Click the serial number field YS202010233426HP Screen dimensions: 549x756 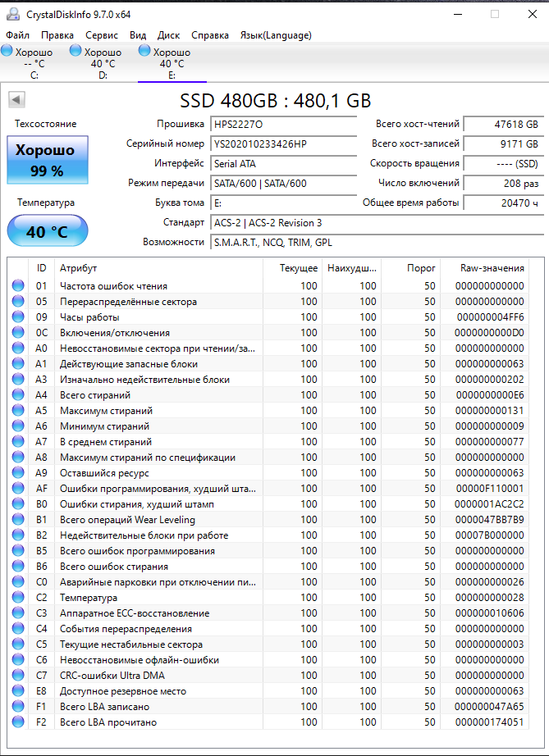tap(284, 144)
